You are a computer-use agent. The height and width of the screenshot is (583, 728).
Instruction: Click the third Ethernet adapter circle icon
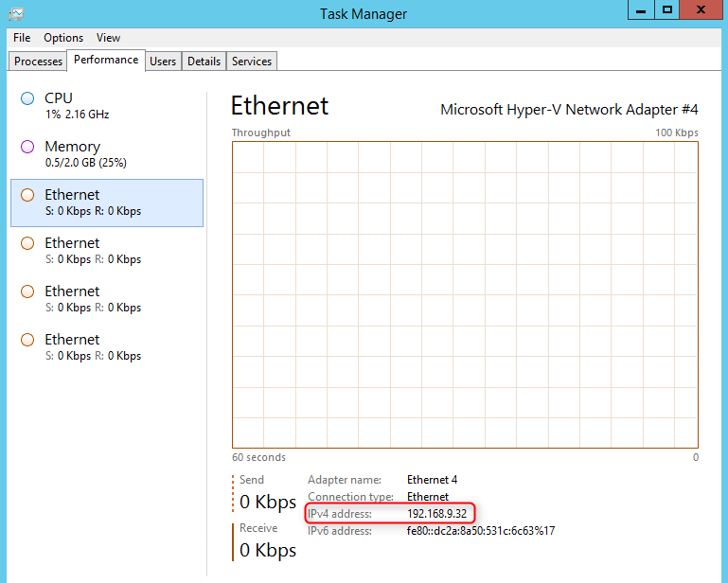click(27, 291)
